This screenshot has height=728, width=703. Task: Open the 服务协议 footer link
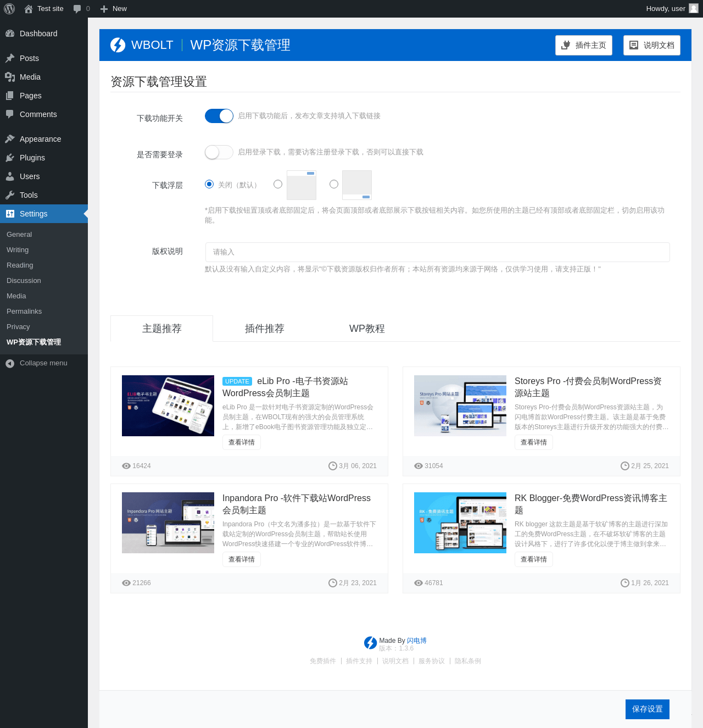[432, 661]
